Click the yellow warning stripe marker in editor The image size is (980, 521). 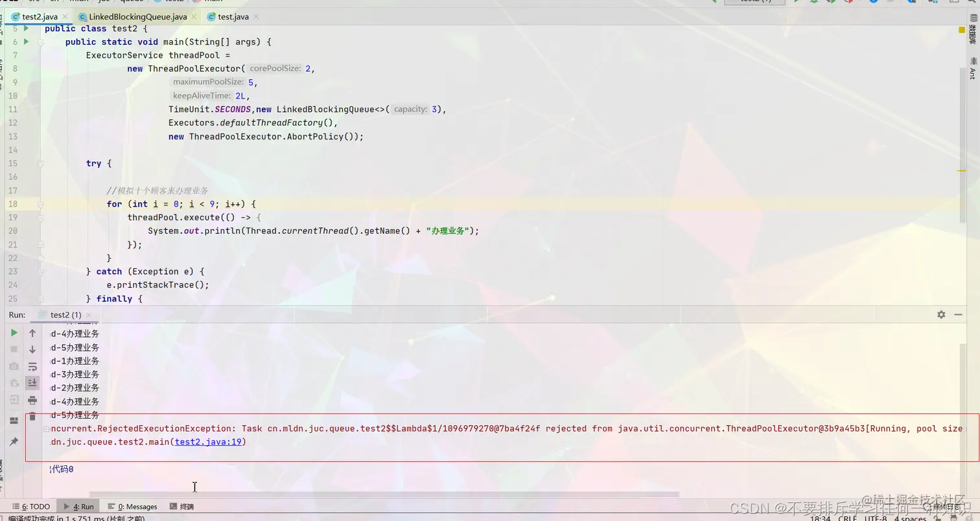pyautogui.click(x=962, y=170)
